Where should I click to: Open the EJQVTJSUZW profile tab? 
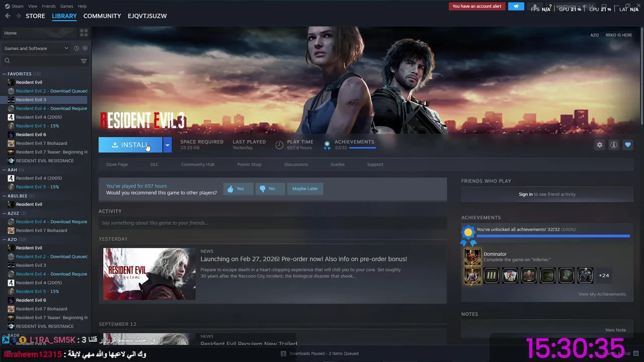point(147,16)
